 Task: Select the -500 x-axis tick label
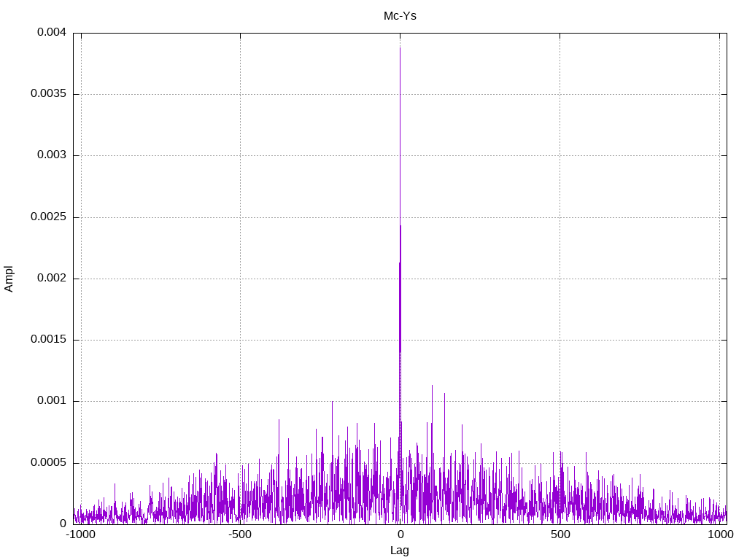[240, 534]
